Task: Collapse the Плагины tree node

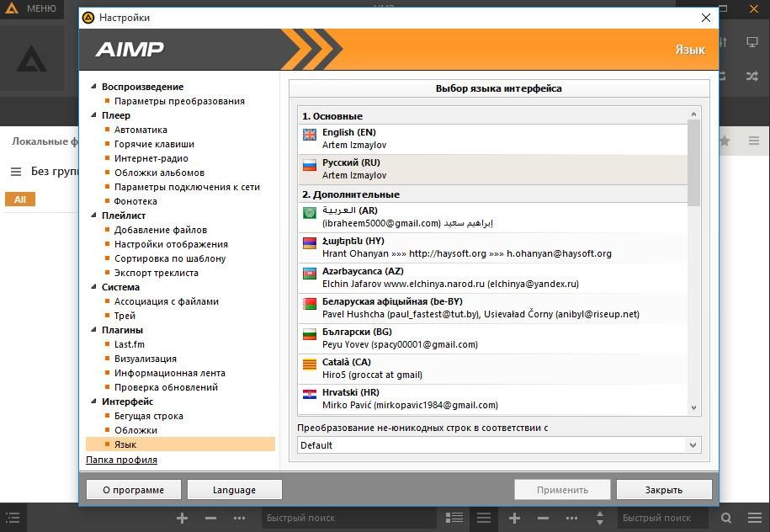Action: (x=93, y=330)
